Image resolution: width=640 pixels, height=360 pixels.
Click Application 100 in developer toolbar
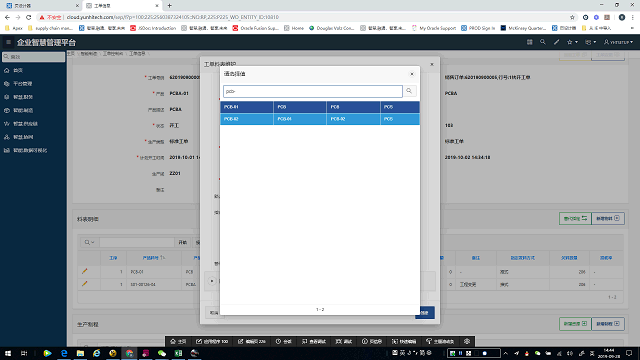coord(212,341)
